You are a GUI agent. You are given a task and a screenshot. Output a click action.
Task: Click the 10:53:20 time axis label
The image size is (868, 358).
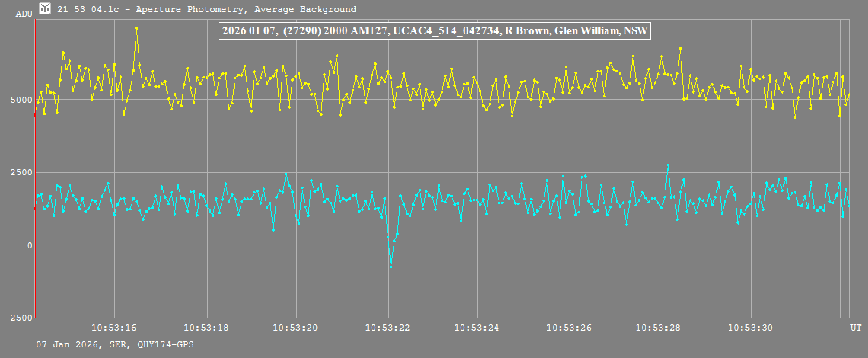coord(296,328)
